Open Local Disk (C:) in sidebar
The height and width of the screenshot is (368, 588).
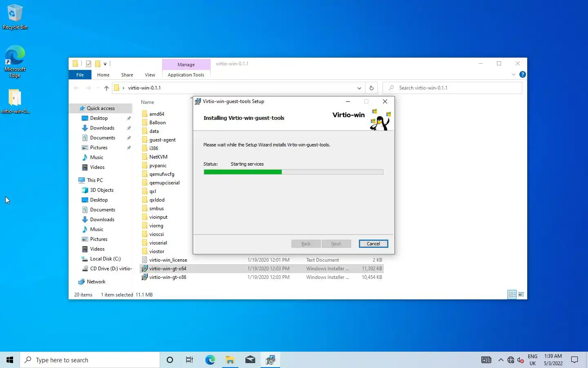[x=105, y=259]
